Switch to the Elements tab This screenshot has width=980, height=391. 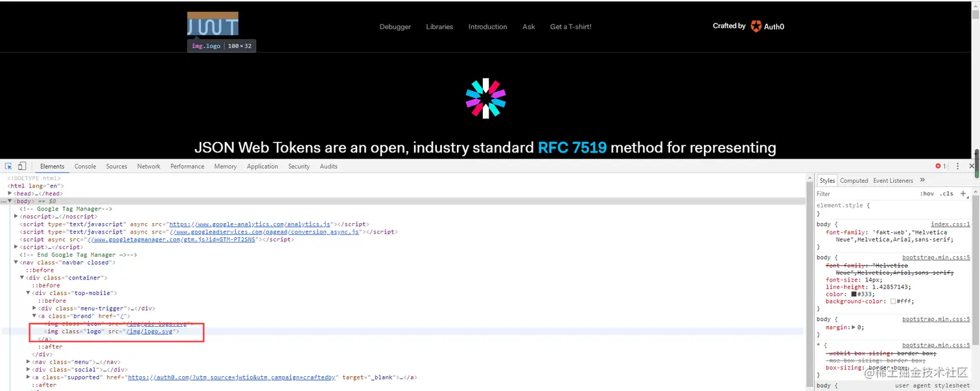52,166
